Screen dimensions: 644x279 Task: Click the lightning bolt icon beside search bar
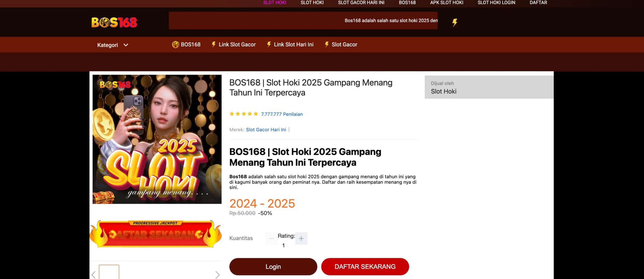tap(455, 22)
